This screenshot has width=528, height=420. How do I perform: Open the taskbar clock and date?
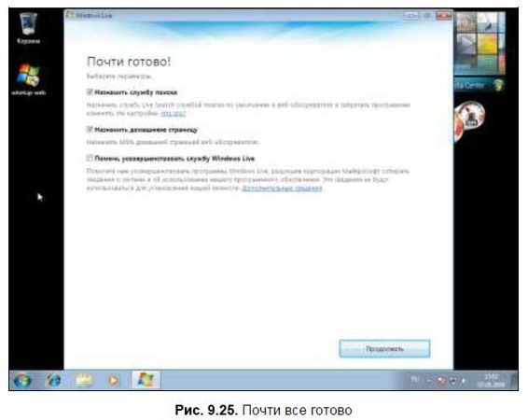[x=492, y=381]
